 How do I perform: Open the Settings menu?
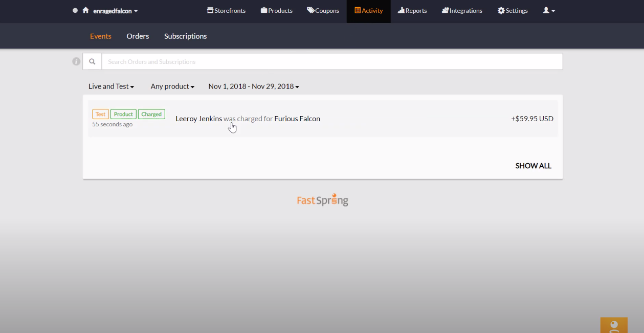point(513,11)
